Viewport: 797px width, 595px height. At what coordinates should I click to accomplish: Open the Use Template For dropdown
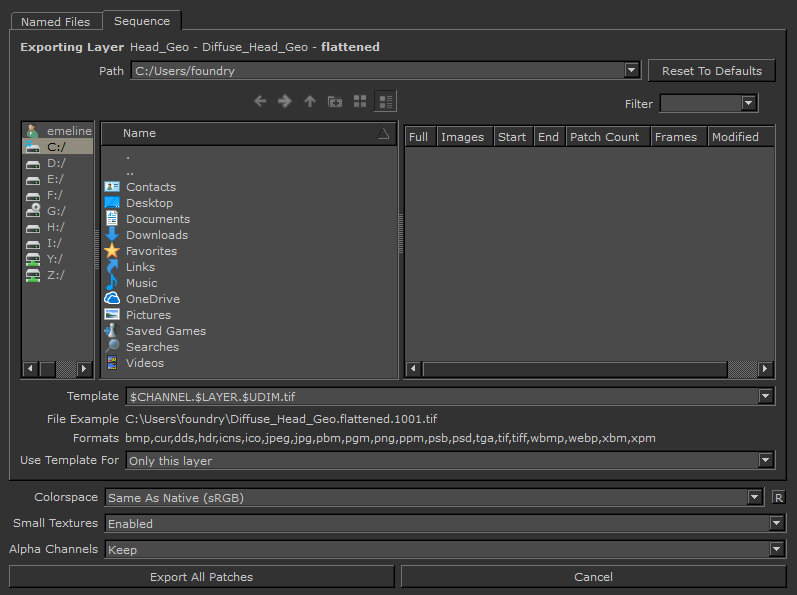click(765, 461)
